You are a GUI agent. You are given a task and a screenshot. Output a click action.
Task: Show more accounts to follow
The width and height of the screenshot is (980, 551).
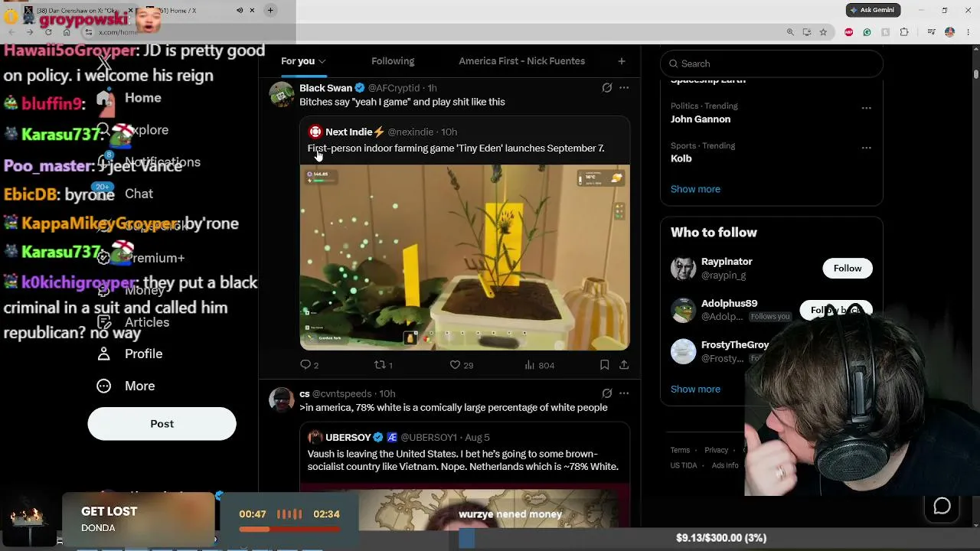point(695,389)
